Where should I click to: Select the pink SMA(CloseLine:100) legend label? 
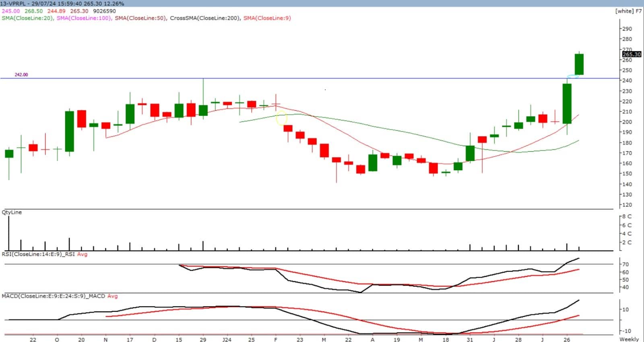[x=84, y=18]
